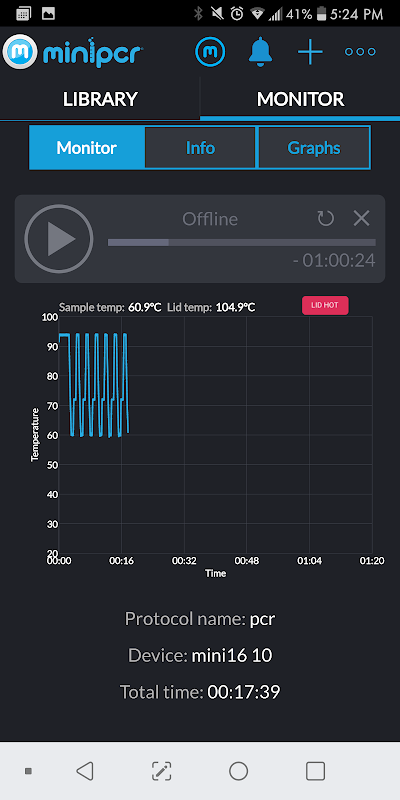
Task: Tap the screenshot capture icon in navbar
Action: 162,771
